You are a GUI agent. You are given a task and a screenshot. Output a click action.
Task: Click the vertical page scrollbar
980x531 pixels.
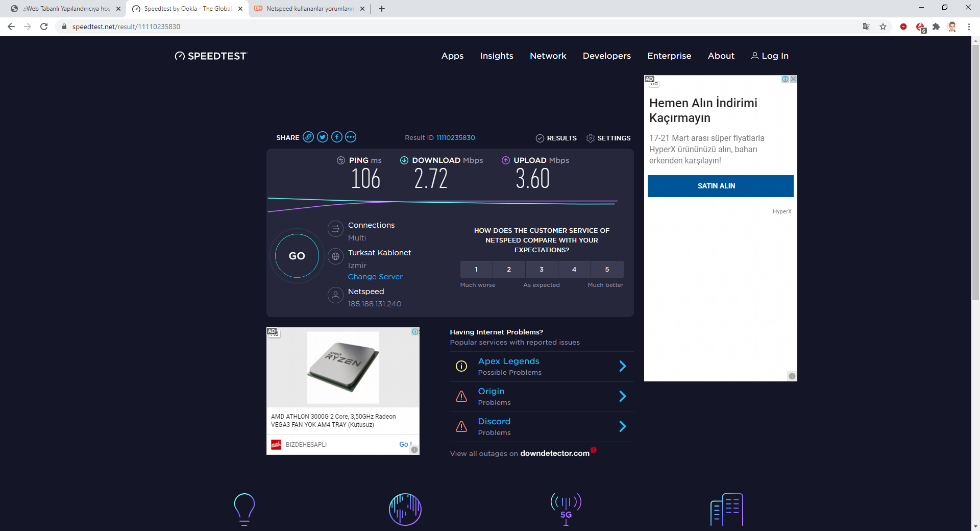[x=975, y=173]
